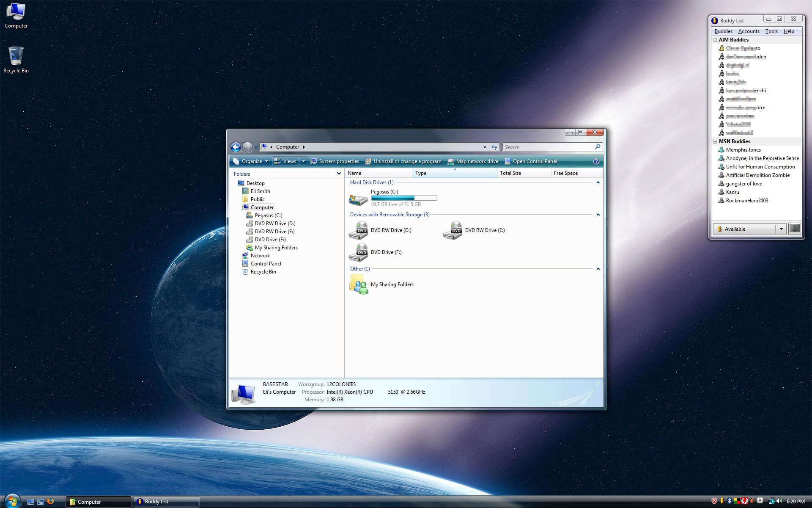Open recent pages dropdown beside Forward
This screenshot has width=812, height=508.
point(256,147)
